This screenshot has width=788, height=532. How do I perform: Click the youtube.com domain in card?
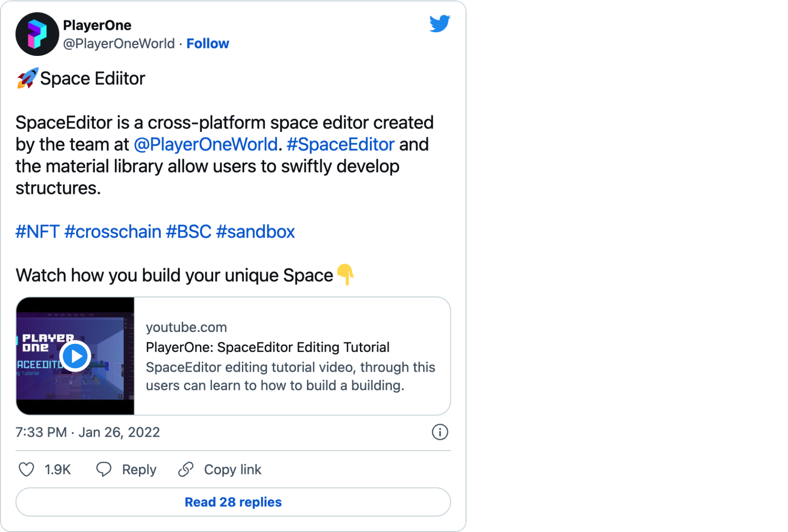(x=186, y=327)
